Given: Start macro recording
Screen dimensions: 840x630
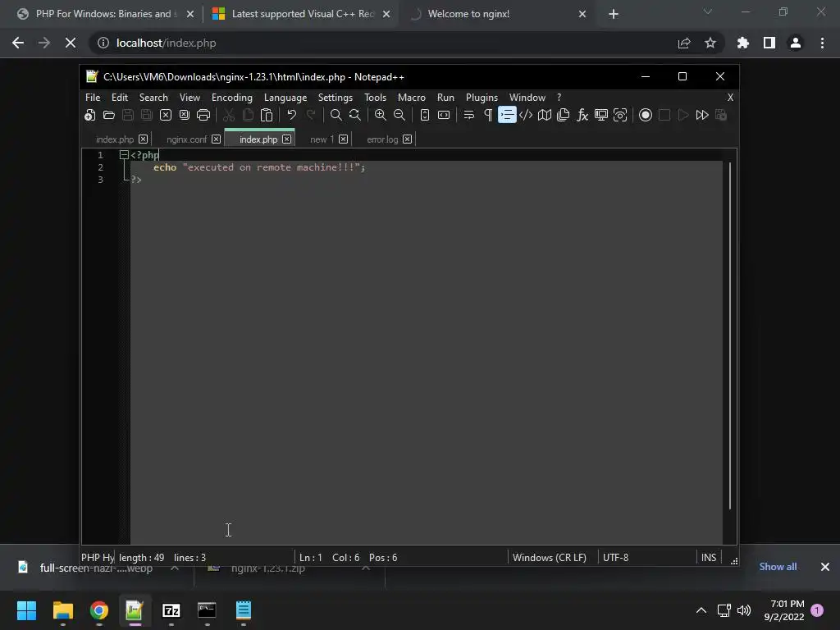Looking at the screenshot, I should (x=646, y=115).
